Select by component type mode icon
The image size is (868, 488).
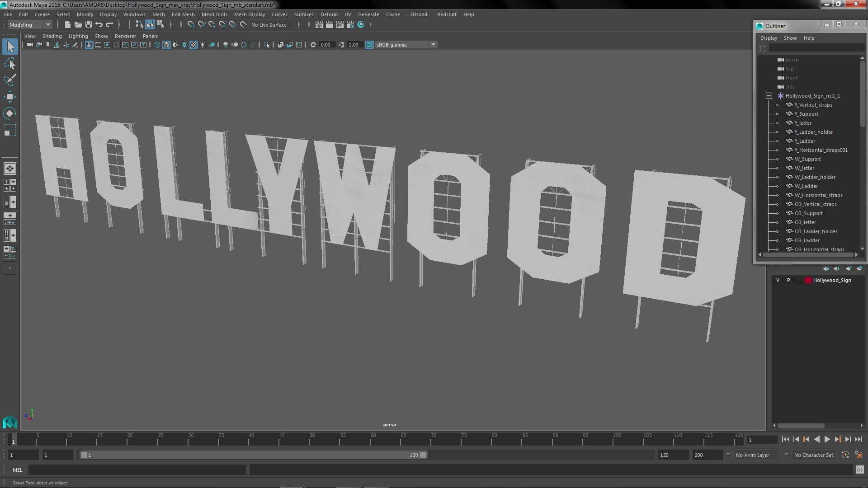point(160,25)
